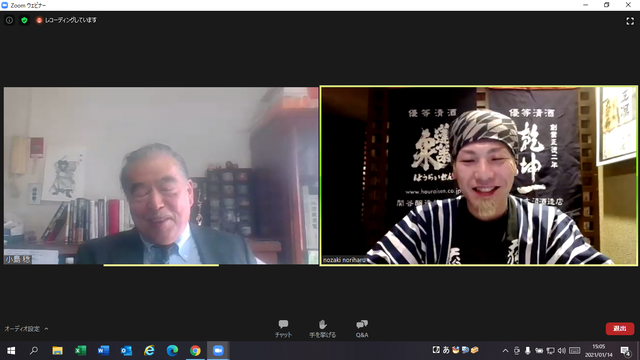Screen dimensions: 640x360
Task: Launch Outlook from the taskbar
Action: 126,351
